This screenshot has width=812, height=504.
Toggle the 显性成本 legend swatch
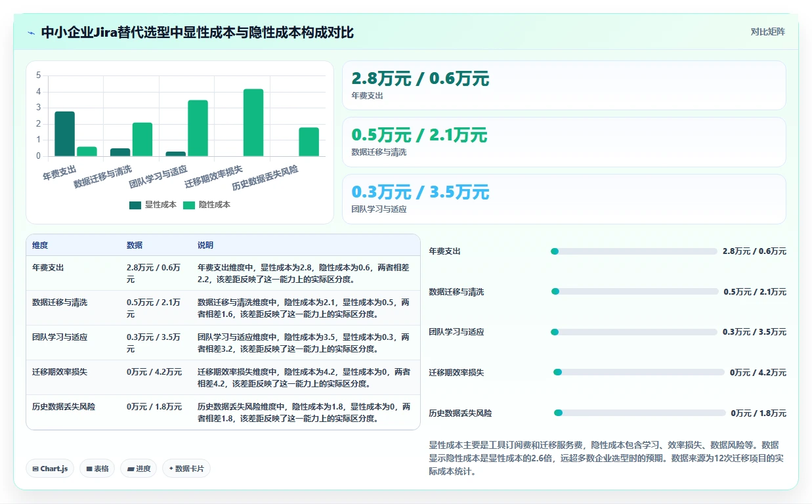click(x=135, y=205)
